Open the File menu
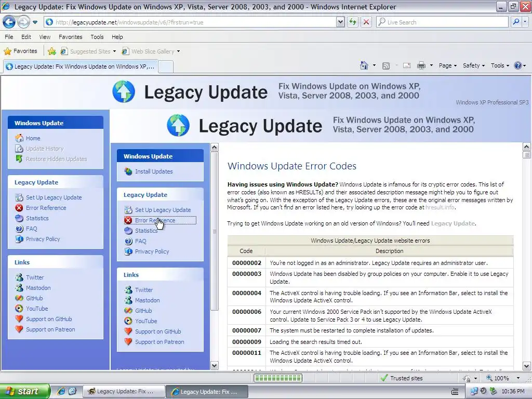This screenshot has height=399, width=532. 9,37
